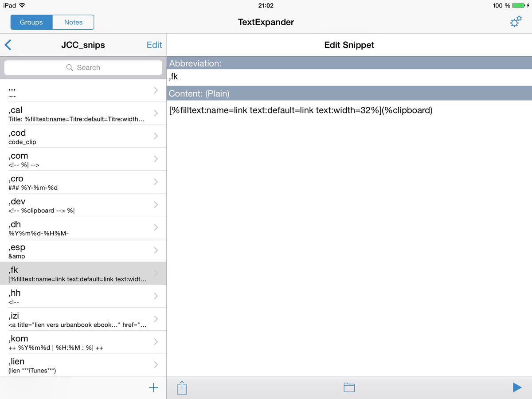Open the ,,, snippet

pos(83,90)
